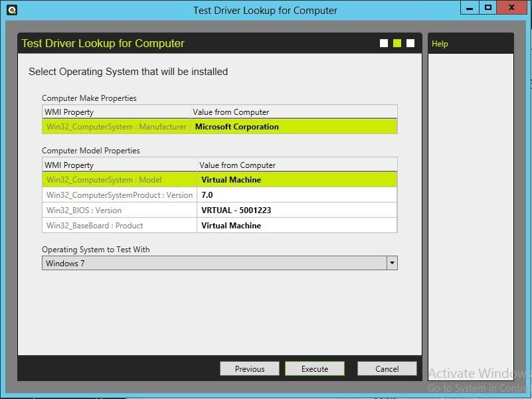Select the Win32_ComputerSystemProduct : Version row
Screen dimensions: 532x399
coord(220,195)
